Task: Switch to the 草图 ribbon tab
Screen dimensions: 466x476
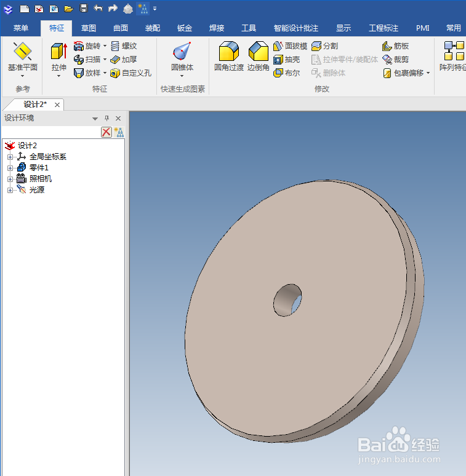Action: coord(89,28)
